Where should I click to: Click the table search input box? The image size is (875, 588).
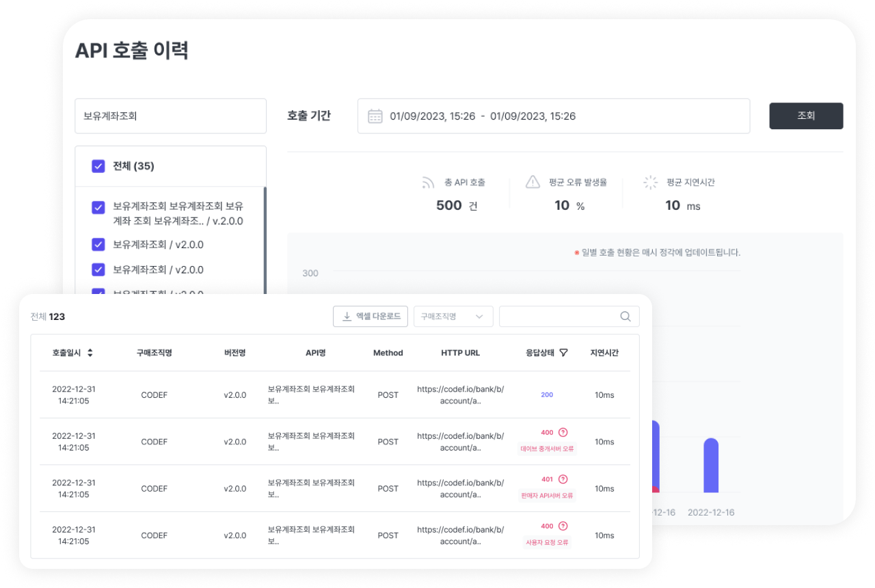[x=569, y=317]
